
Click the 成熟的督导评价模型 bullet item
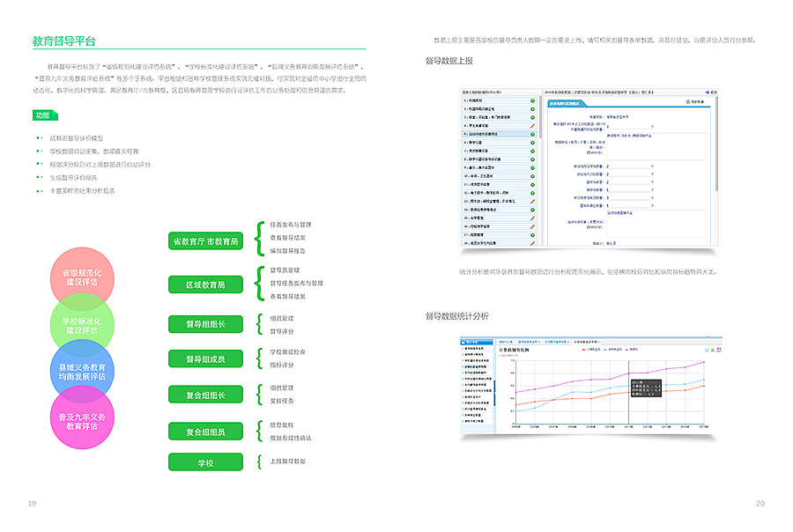pyautogui.click(x=77, y=138)
